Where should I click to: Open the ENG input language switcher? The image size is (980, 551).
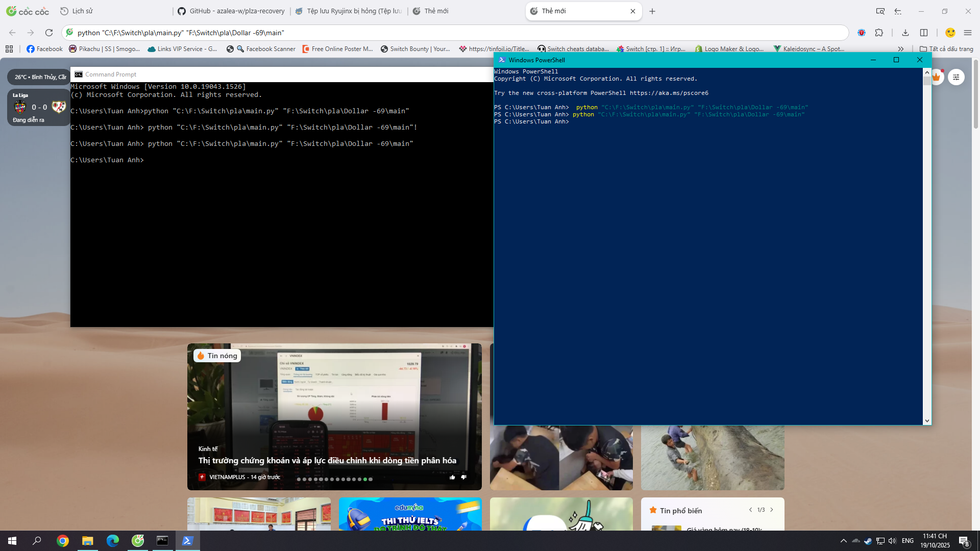click(908, 541)
